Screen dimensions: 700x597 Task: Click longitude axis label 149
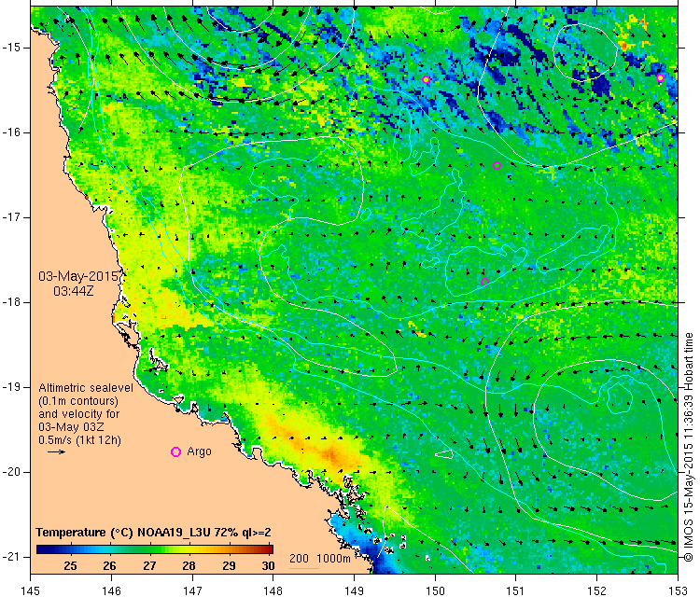pyautogui.click(x=354, y=590)
